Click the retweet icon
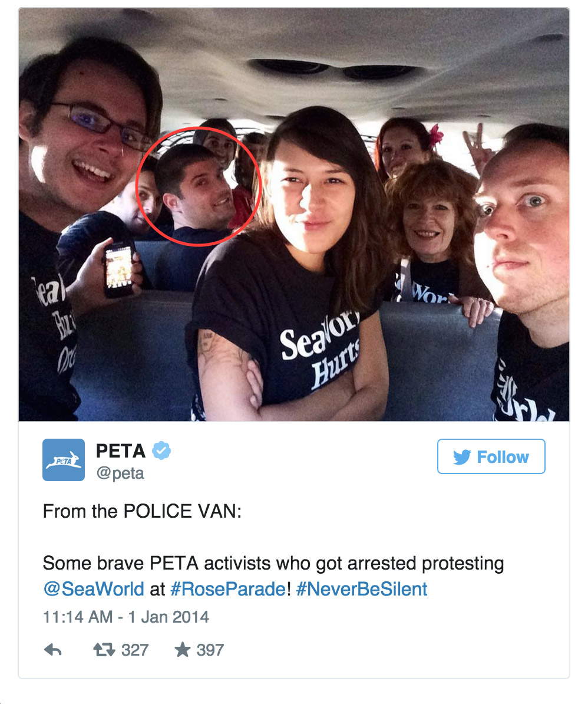Image resolution: width=588 pixels, height=704 pixels. pyautogui.click(x=104, y=650)
